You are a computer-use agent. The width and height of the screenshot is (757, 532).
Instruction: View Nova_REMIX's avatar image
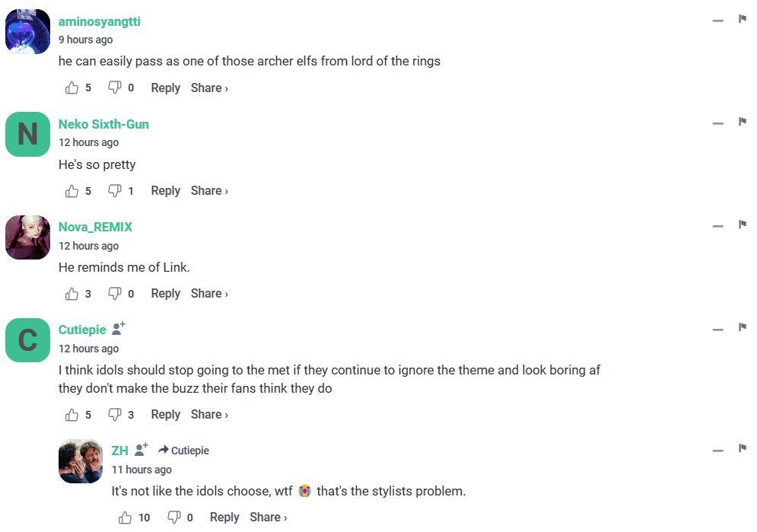point(27,237)
